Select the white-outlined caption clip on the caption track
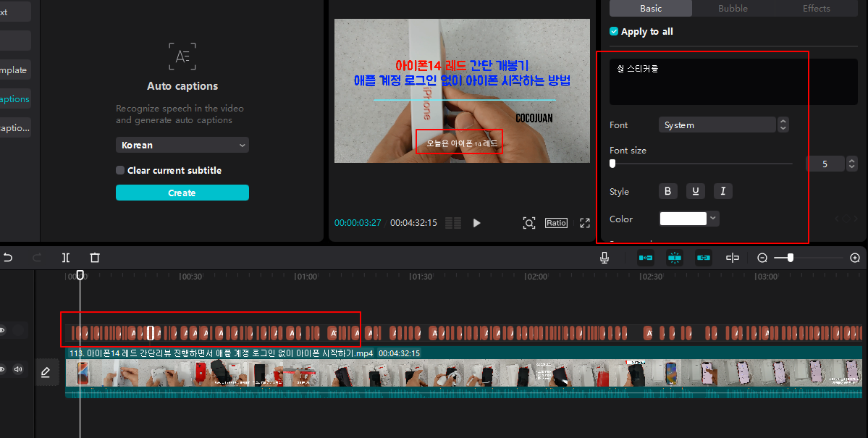The width and height of the screenshot is (868, 438). (150, 333)
